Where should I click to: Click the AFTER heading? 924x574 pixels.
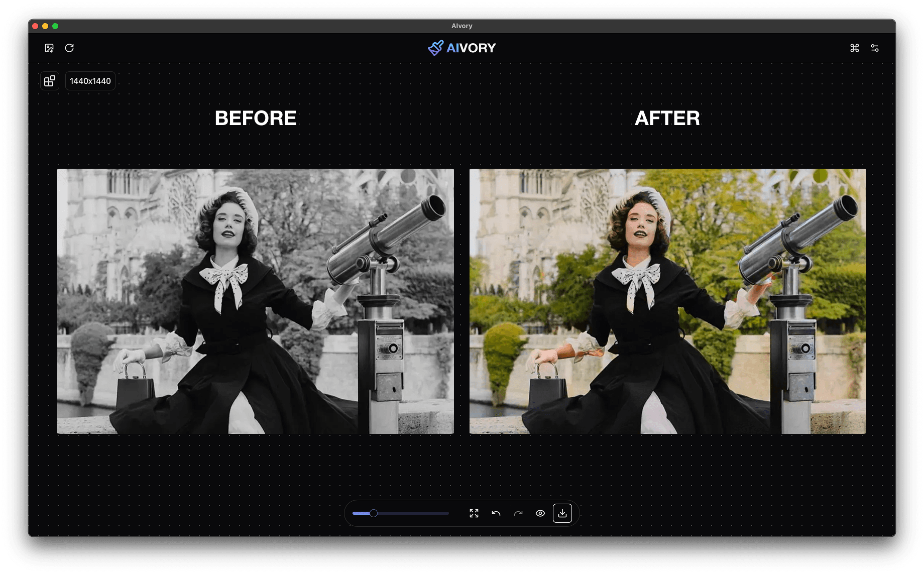pos(667,118)
